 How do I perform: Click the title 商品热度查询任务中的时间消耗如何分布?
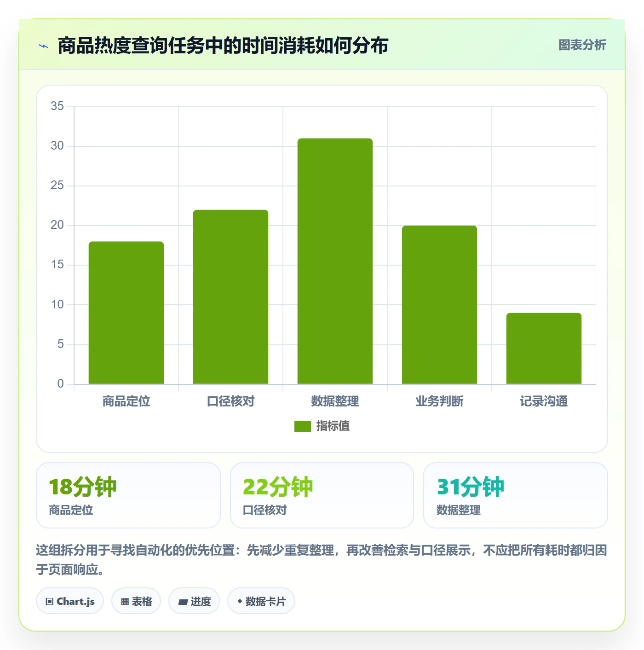pyautogui.click(x=223, y=46)
